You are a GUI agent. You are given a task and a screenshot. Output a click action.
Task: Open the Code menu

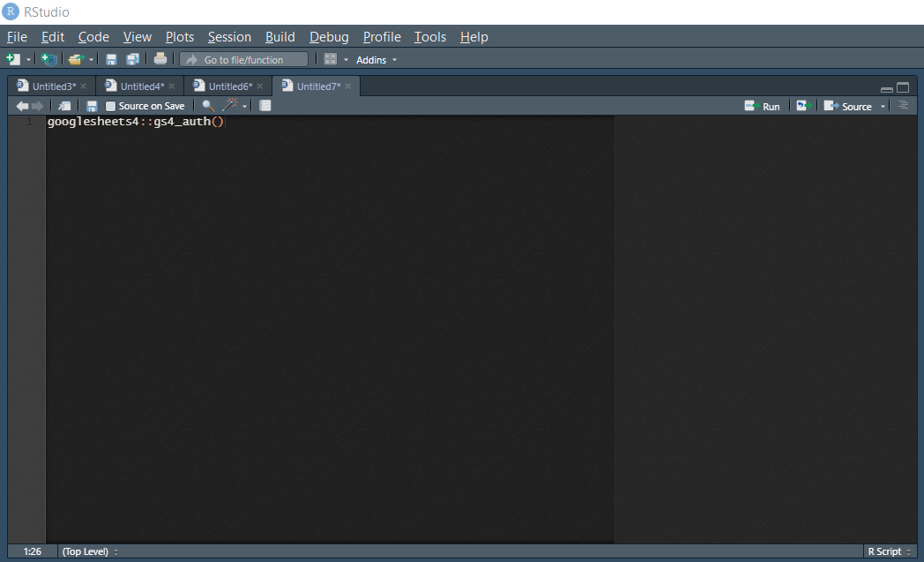tap(93, 36)
